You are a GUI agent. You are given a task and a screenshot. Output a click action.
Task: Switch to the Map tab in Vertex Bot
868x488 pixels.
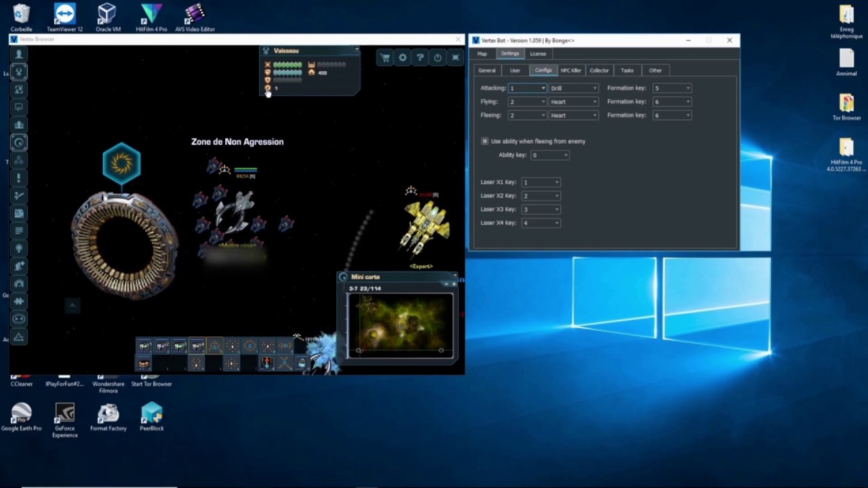click(482, 54)
